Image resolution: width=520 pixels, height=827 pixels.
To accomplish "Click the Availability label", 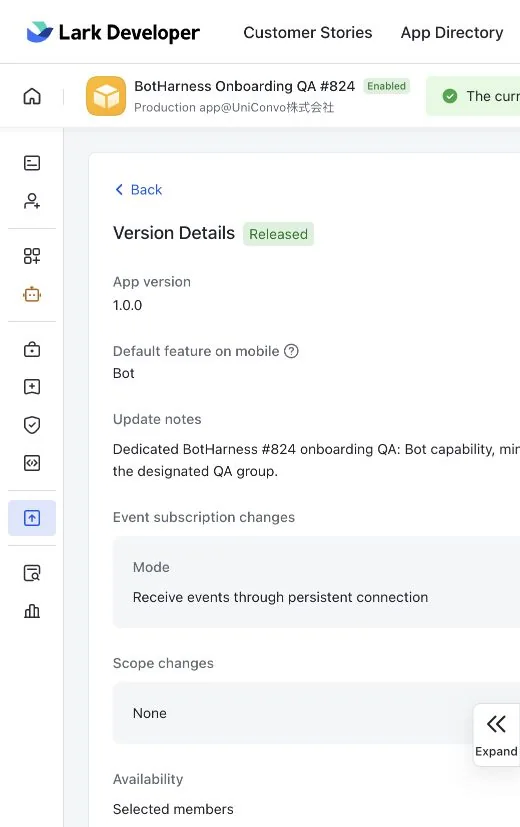I will [x=148, y=780].
